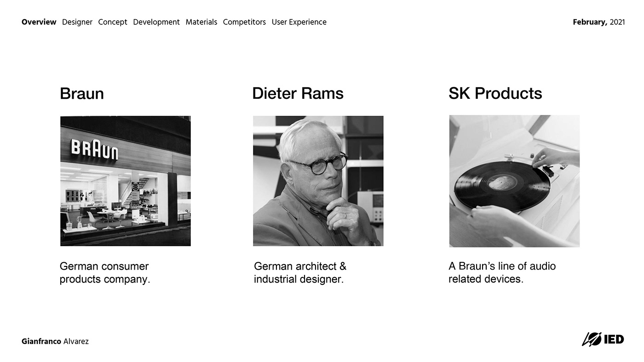Select the Dieter Rams heading
This screenshot has width=644, height=362.
[x=298, y=94]
